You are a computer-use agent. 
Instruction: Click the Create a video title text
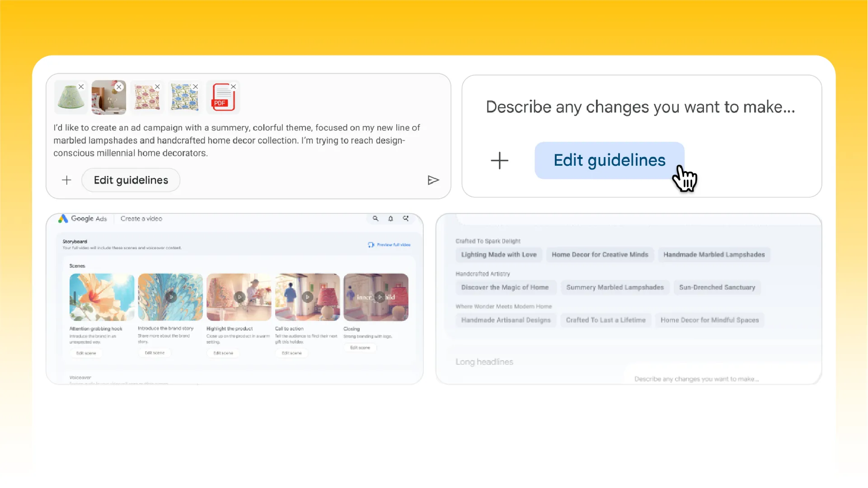click(x=141, y=218)
